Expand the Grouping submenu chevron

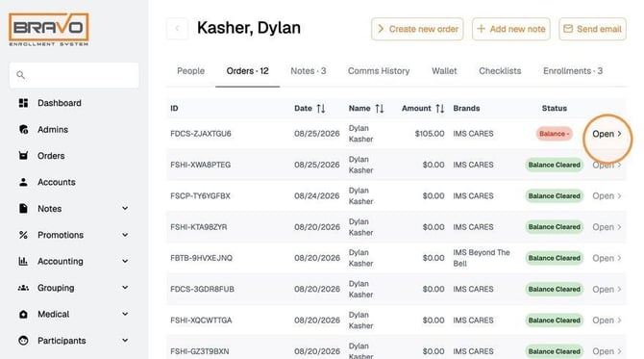125,288
